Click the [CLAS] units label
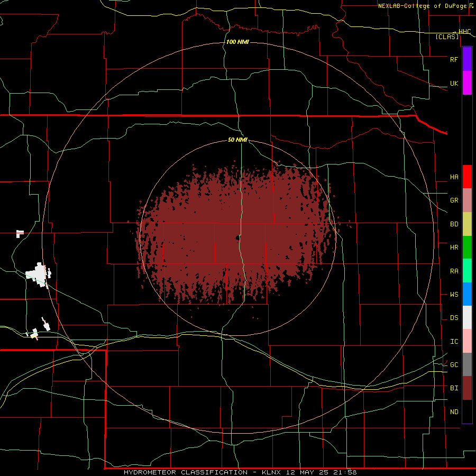 [447, 37]
